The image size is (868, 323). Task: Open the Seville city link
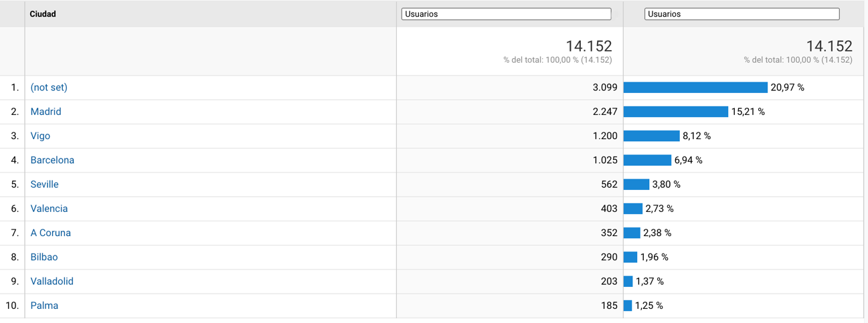(x=44, y=185)
